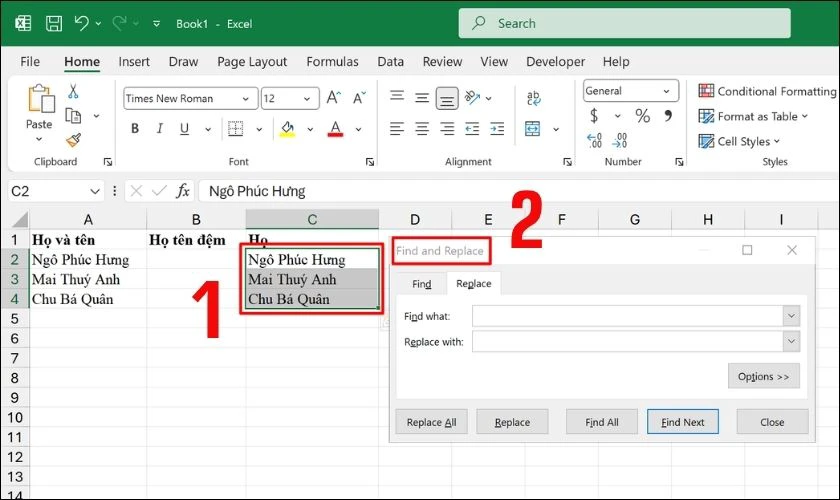Click the Save icon in title bar

coord(54,24)
